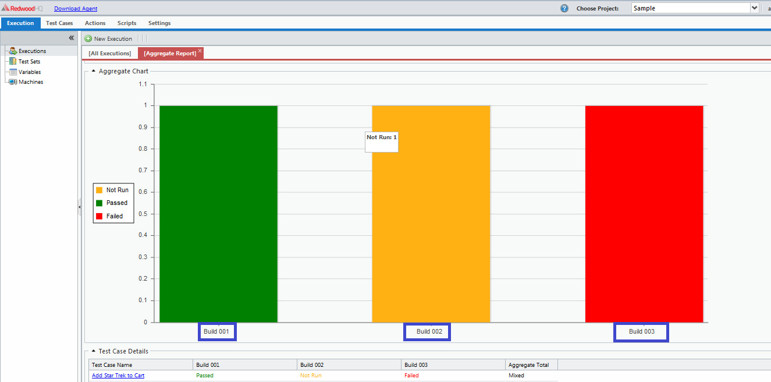Click the green Passed legend swatch

tap(99, 203)
